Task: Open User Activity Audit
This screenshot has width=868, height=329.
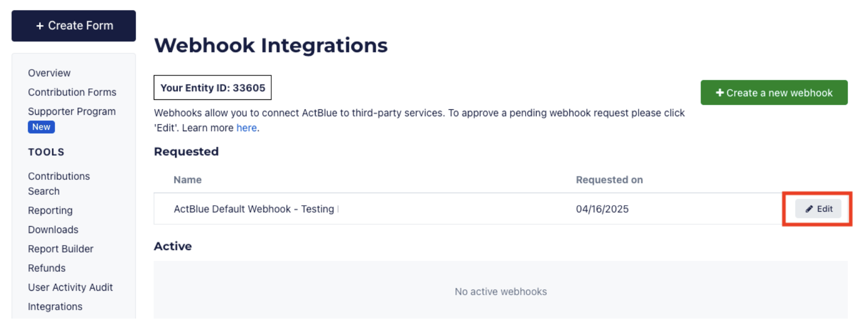Action: coord(70,288)
